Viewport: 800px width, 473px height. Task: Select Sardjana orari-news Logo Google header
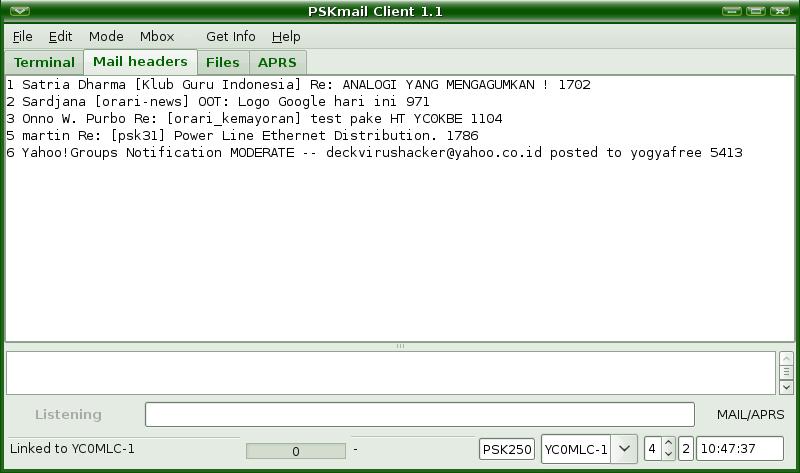click(x=218, y=101)
